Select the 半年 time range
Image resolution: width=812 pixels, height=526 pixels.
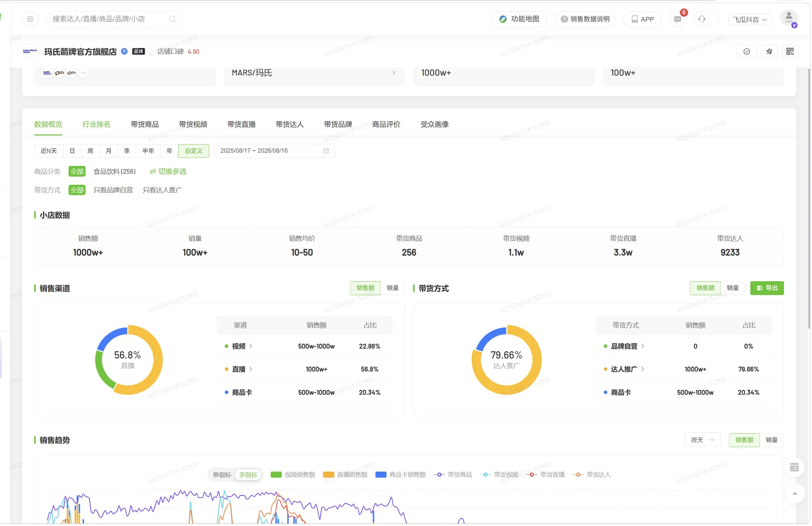(148, 151)
